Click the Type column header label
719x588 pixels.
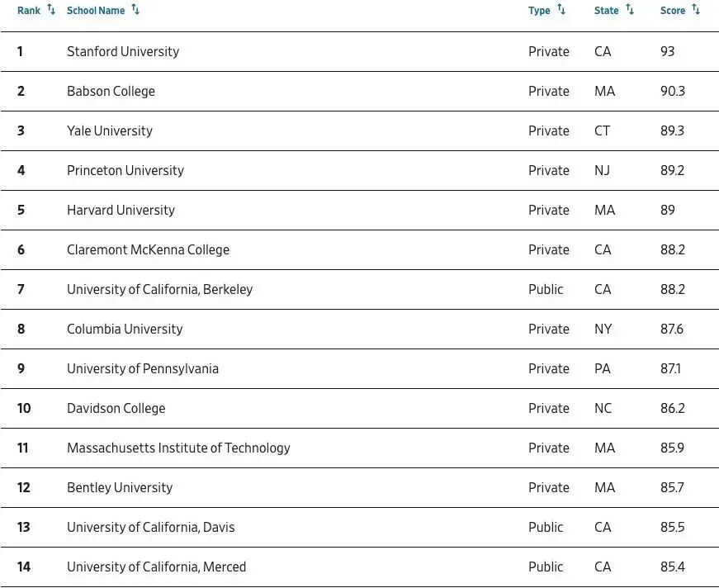tap(539, 11)
